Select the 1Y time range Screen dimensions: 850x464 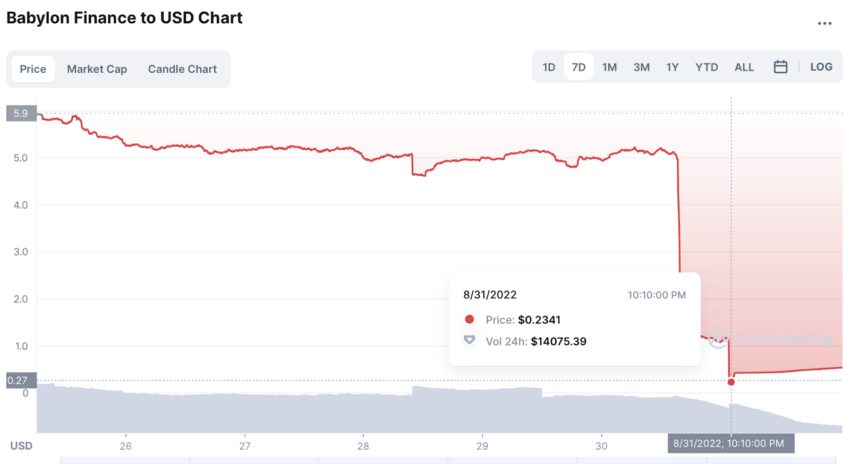[672, 67]
